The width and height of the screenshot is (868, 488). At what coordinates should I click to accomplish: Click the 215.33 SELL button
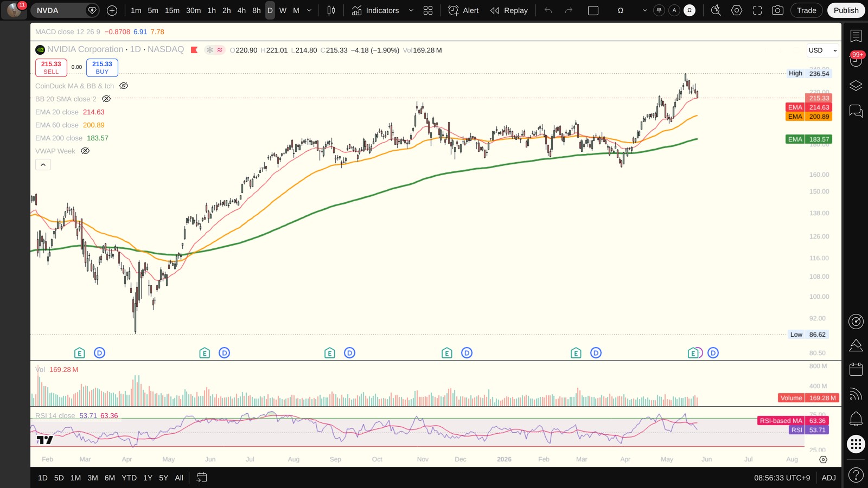(51, 67)
